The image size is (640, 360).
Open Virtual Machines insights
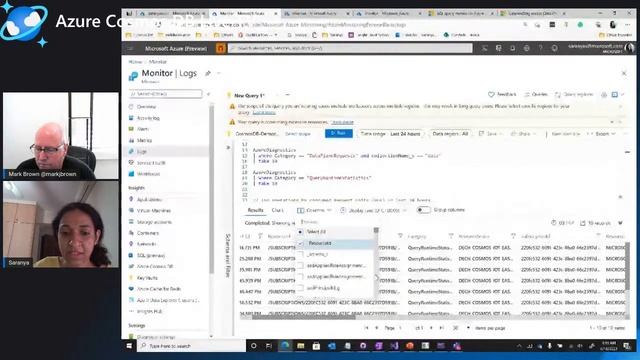coord(153,211)
